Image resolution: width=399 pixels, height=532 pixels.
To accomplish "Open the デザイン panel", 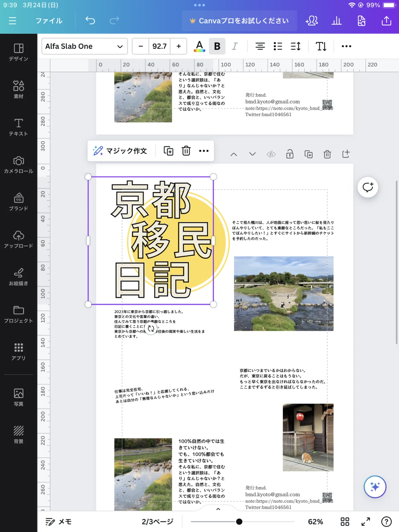I will point(19,52).
